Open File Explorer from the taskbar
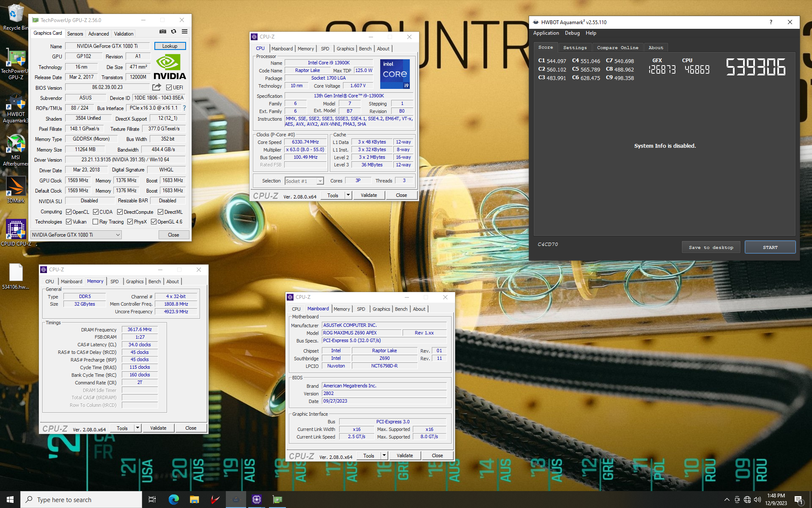The width and height of the screenshot is (812, 508). pos(194,500)
